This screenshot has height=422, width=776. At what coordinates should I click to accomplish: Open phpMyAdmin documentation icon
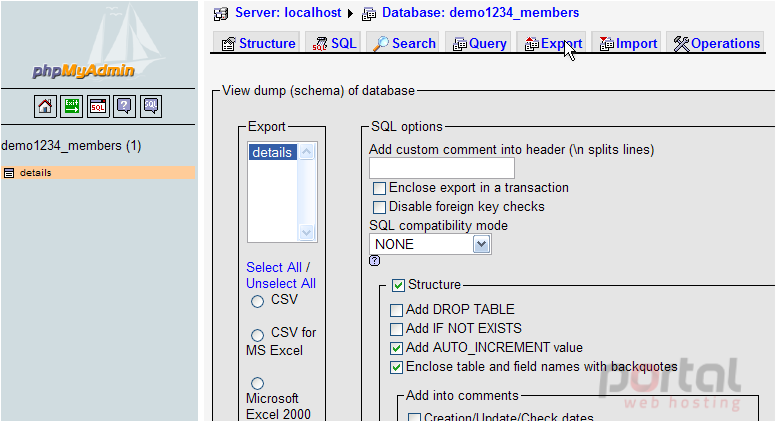coord(124,106)
